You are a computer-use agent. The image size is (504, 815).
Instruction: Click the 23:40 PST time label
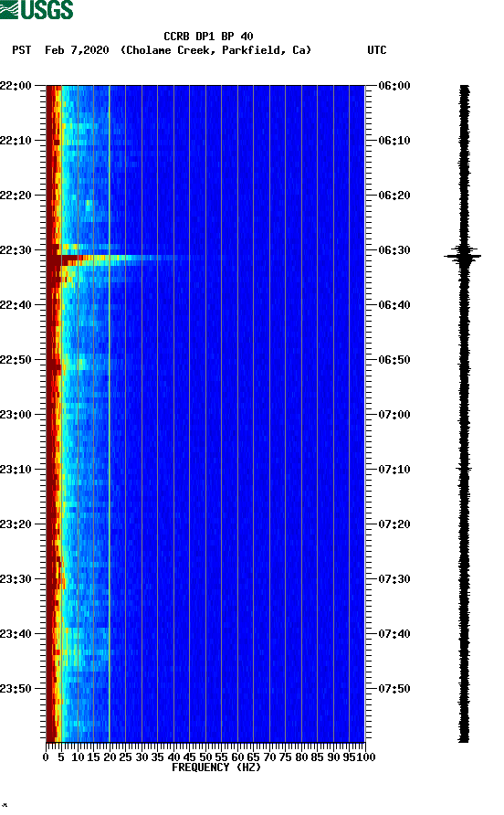click(x=16, y=634)
